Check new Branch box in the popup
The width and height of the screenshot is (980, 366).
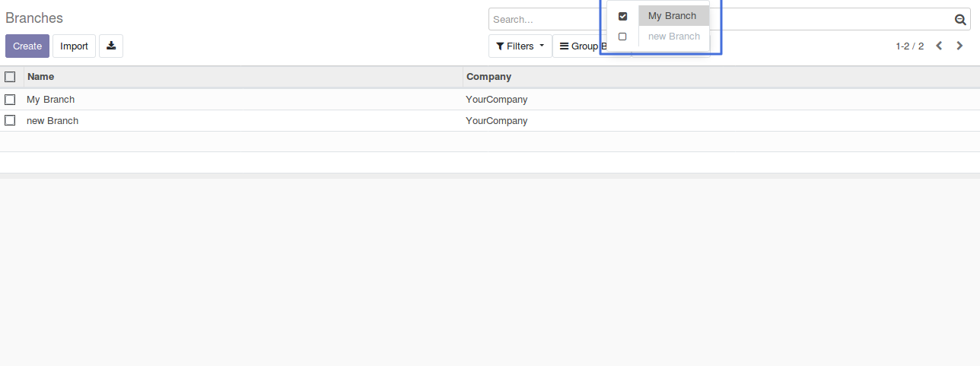(622, 37)
